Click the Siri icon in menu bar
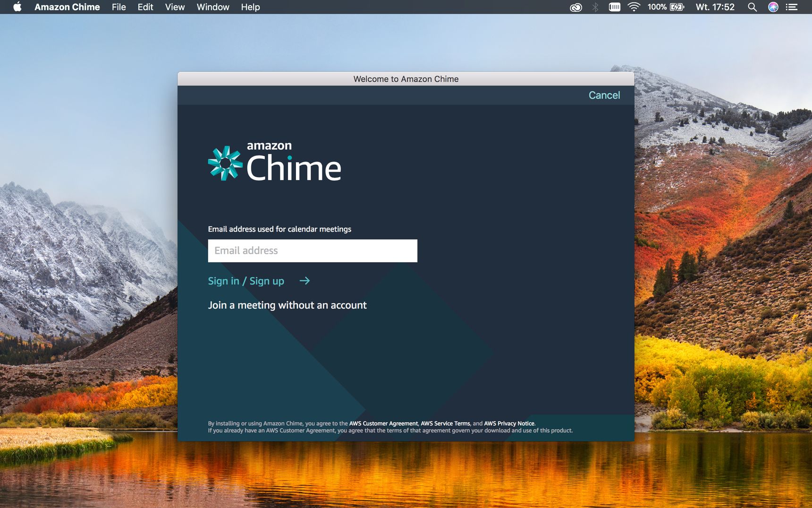Screen dimensions: 812x508 coord(773,7)
